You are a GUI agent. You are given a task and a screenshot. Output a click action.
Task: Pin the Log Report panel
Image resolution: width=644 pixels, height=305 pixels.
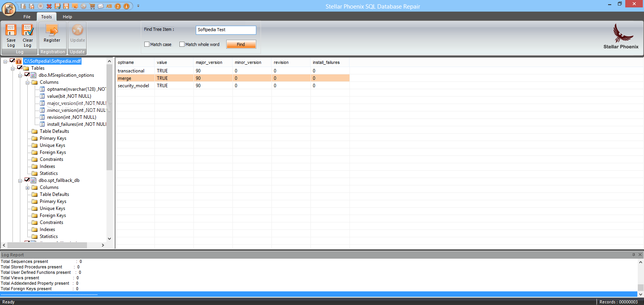tap(633, 254)
